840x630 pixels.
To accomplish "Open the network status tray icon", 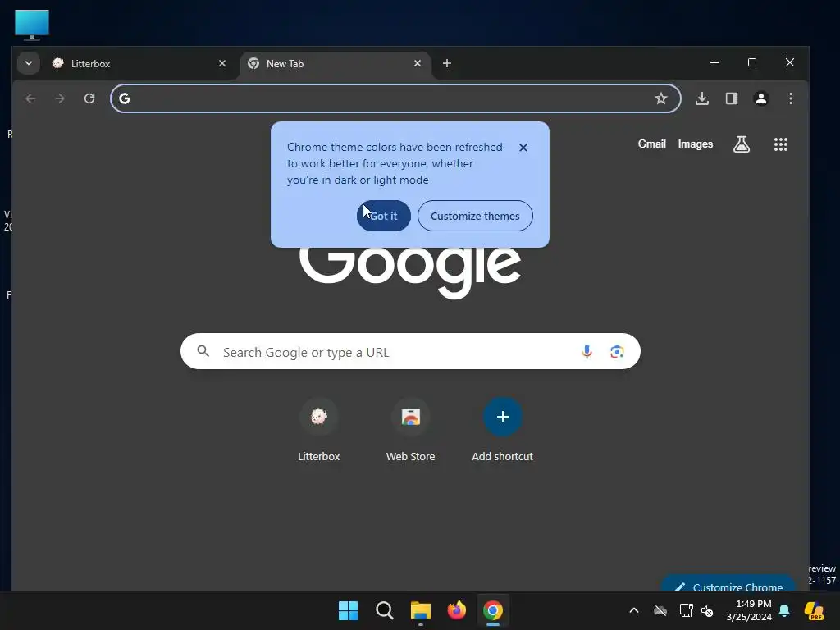I will pos(686,610).
